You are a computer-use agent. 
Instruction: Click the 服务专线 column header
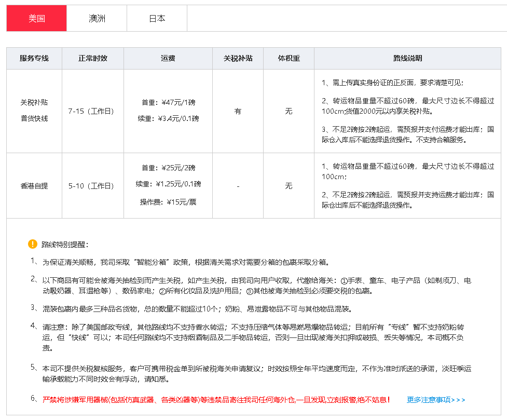point(34,59)
